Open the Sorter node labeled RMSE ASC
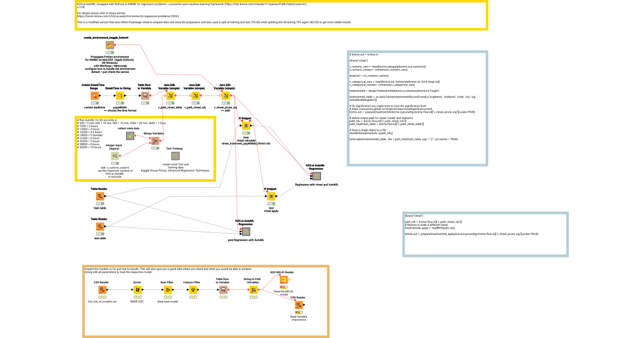This screenshot has width=644, height=338. tap(138, 290)
